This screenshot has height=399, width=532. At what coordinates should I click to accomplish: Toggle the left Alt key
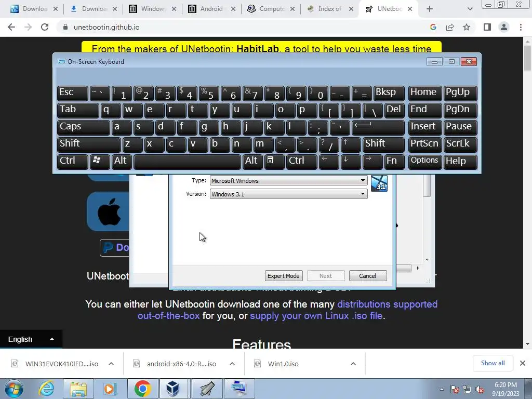pyautogui.click(x=122, y=161)
